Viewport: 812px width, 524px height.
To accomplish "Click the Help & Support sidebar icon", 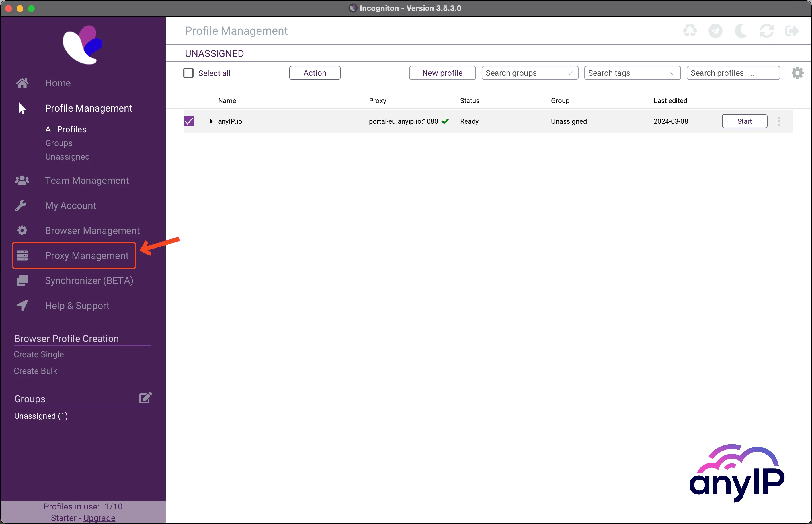I will [22, 305].
